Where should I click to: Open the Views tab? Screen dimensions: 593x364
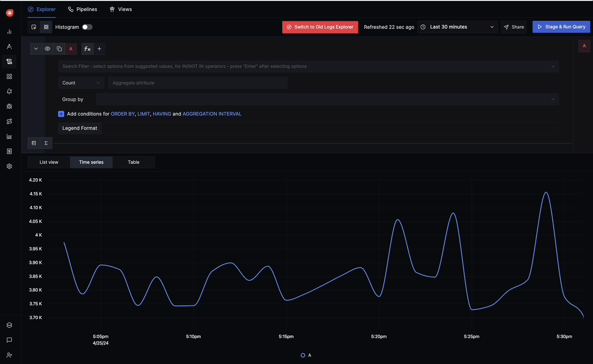coord(120,9)
